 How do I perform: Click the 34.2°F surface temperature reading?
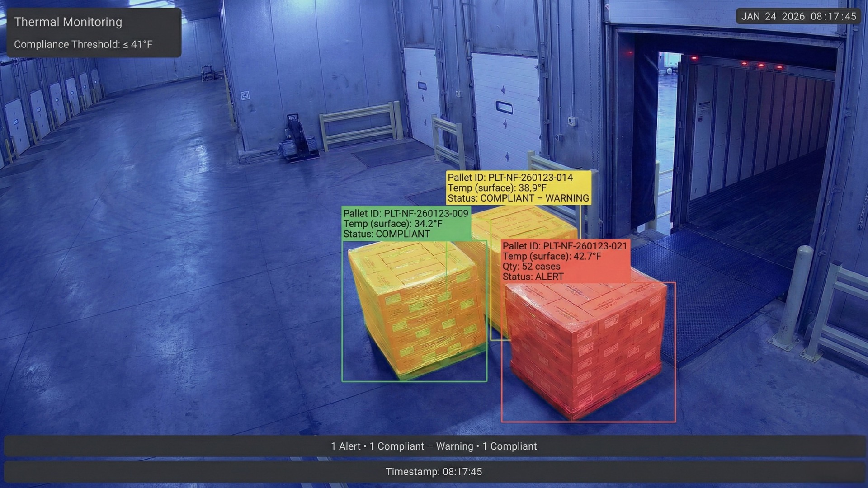(x=428, y=224)
